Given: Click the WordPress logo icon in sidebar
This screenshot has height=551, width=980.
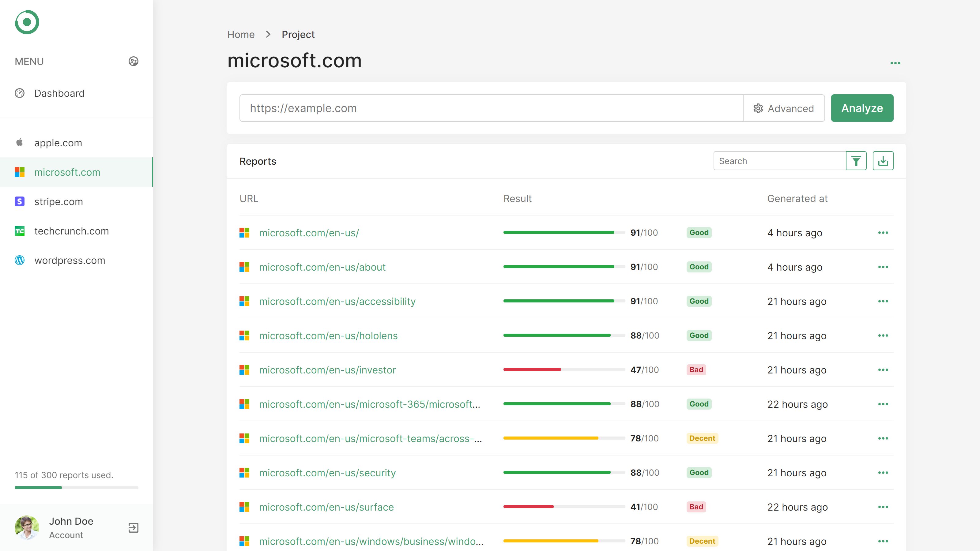Looking at the screenshot, I should [x=19, y=260].
